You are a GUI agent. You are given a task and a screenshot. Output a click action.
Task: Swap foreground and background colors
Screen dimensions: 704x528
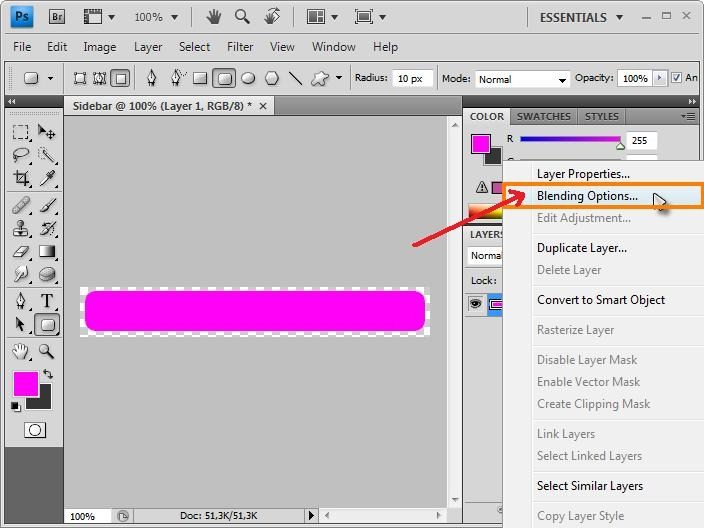point(48,374)
